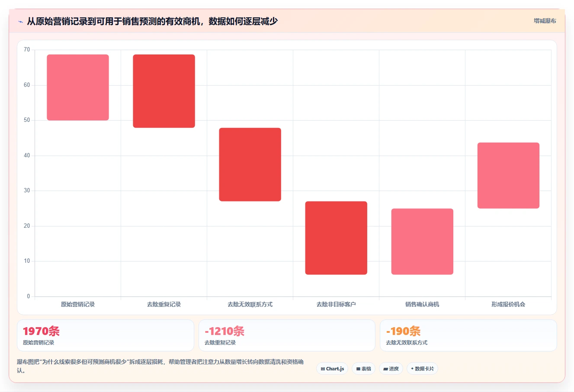Click the 增减瀑布 label in header
The width and height of the screenshot is (574, 392).
pos(545,21)
